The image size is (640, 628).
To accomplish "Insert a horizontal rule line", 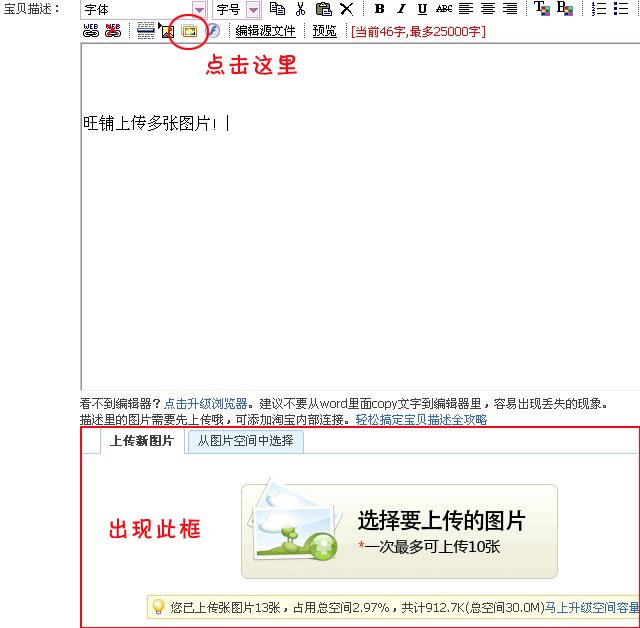I will point(146,31).
